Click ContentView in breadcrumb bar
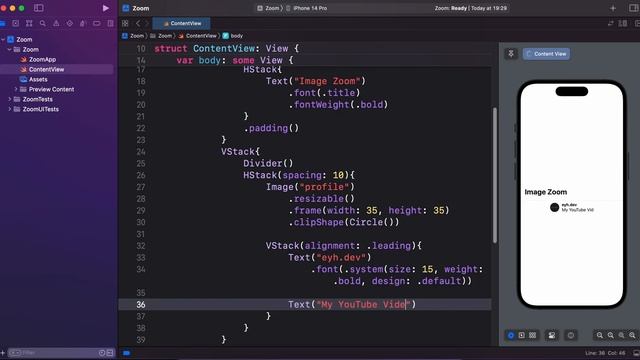This screenshot has height=360, width=640. coord(198,36)
